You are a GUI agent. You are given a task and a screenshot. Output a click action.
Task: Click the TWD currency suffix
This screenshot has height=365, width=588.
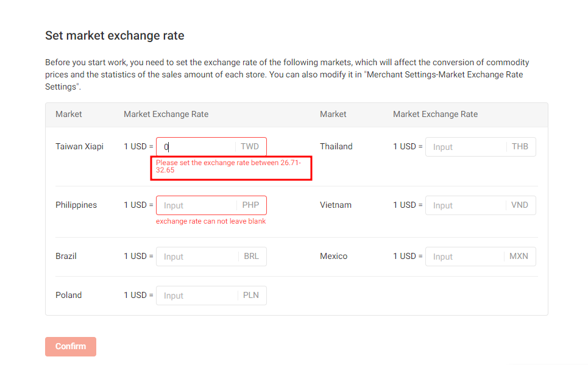click(250, 147)
